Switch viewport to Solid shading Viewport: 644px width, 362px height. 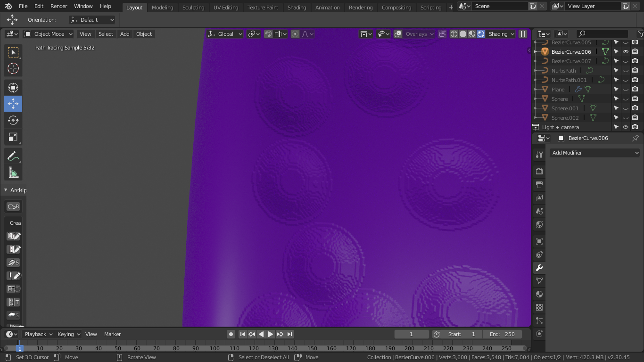click(463, 34)
